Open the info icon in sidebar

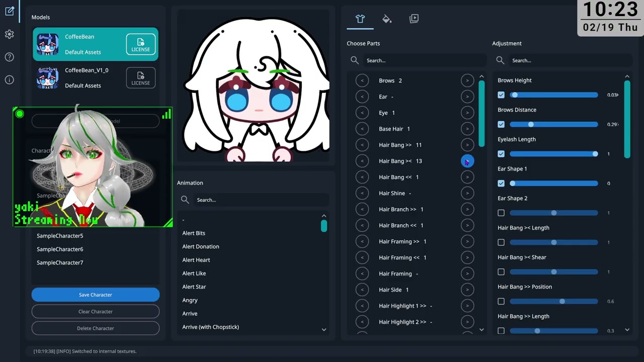click(x=10, y=79)
